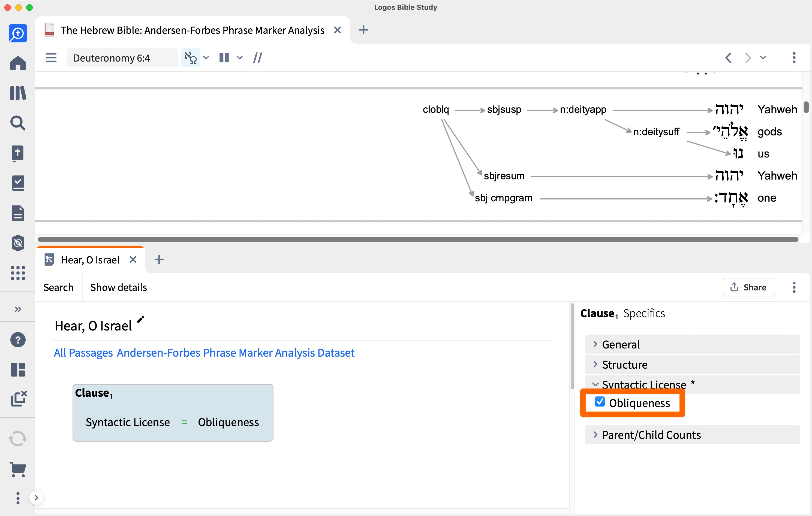
Task: Click the Share button
Action: 748,287
